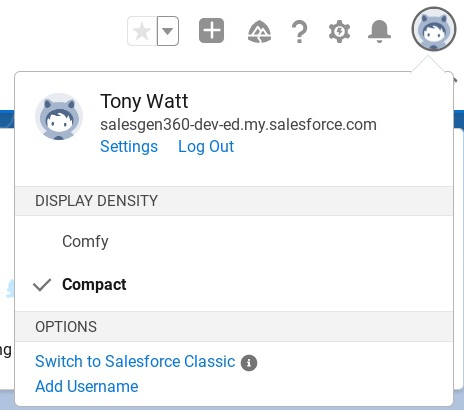Open the Global Actions plus menu
The width and height of the screenshot is (464, 410).
tap(211, 31)
